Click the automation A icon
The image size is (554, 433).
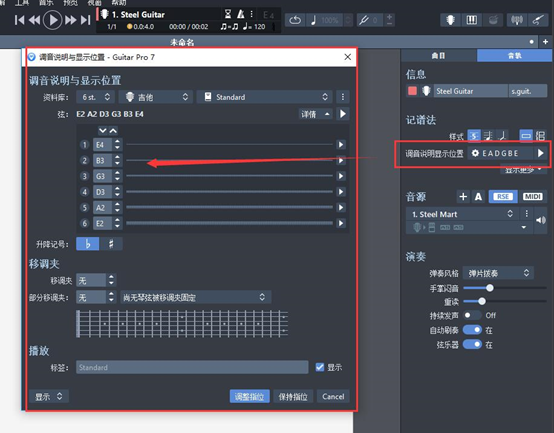click(478, 196)
